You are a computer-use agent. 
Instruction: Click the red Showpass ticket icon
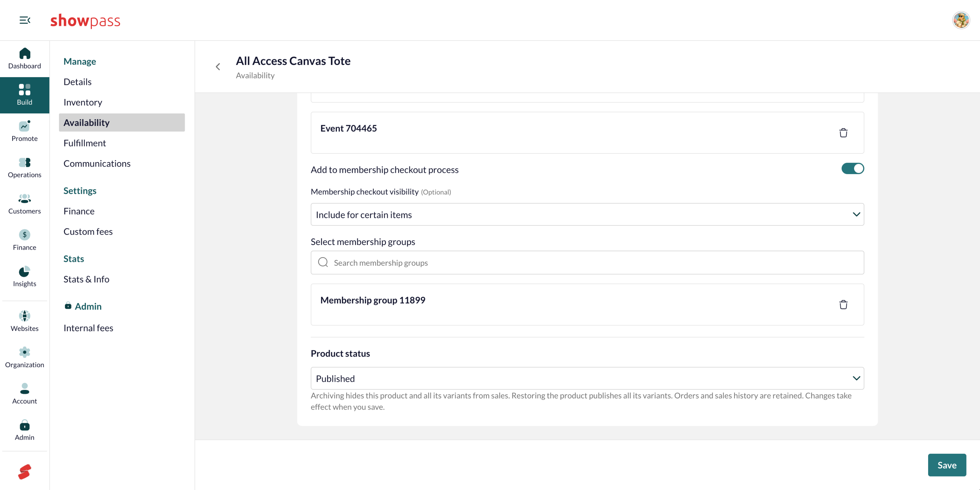tap(25, 472)
